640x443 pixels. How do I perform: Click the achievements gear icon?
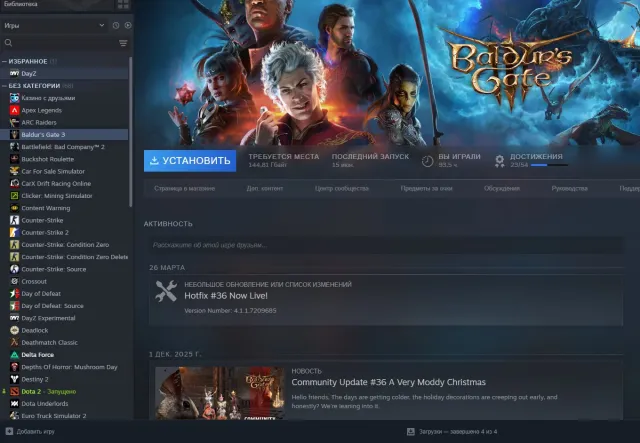[x=499, y=161]
